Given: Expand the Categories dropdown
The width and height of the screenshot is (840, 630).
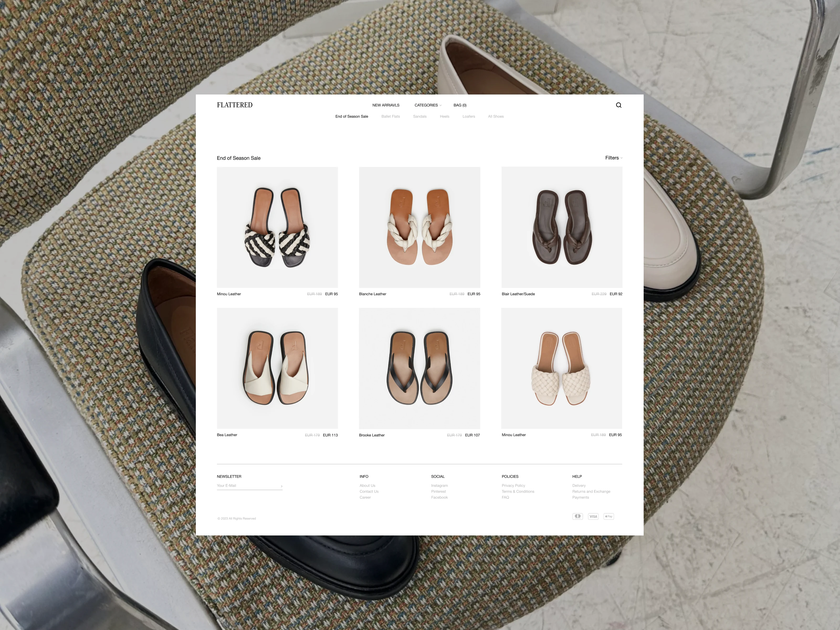Looking at the screenshot, I should pyautogui.click(x=428, y=105).
